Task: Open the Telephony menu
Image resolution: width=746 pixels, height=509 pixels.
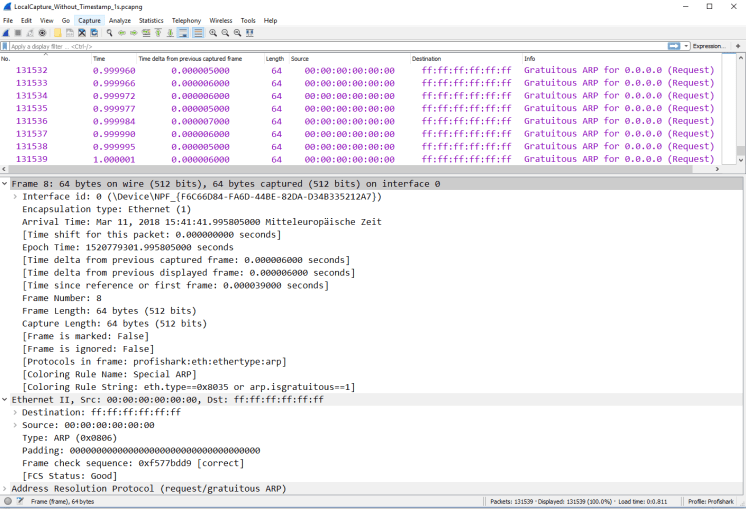Action: 186,20
